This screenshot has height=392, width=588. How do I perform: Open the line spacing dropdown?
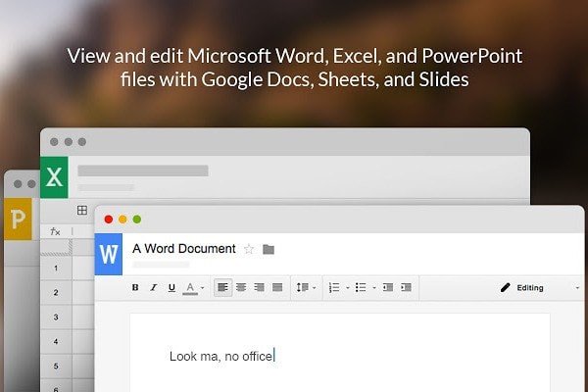point(305,287)
